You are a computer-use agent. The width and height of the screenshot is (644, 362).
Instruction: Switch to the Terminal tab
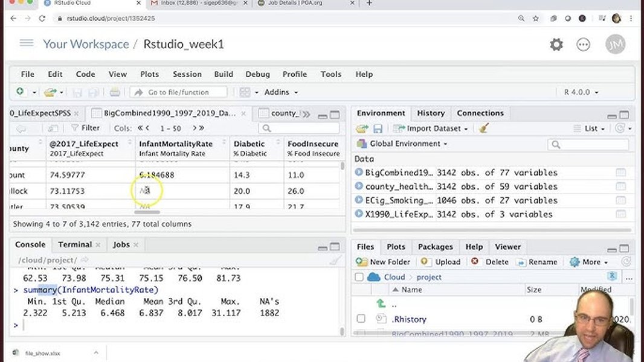coord(75,244)
